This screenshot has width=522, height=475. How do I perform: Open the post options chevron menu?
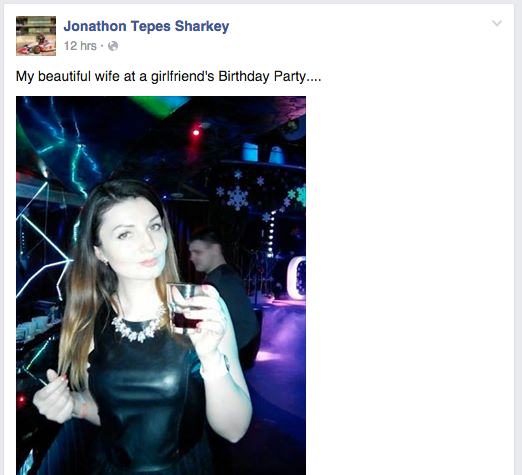coord(497,23)
